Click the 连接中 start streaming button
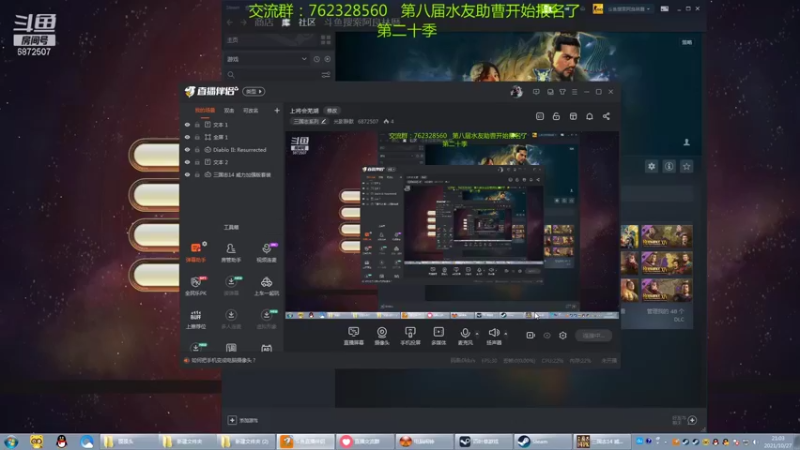Viewport: 800px width, 450px height. (x=593, y=335)
